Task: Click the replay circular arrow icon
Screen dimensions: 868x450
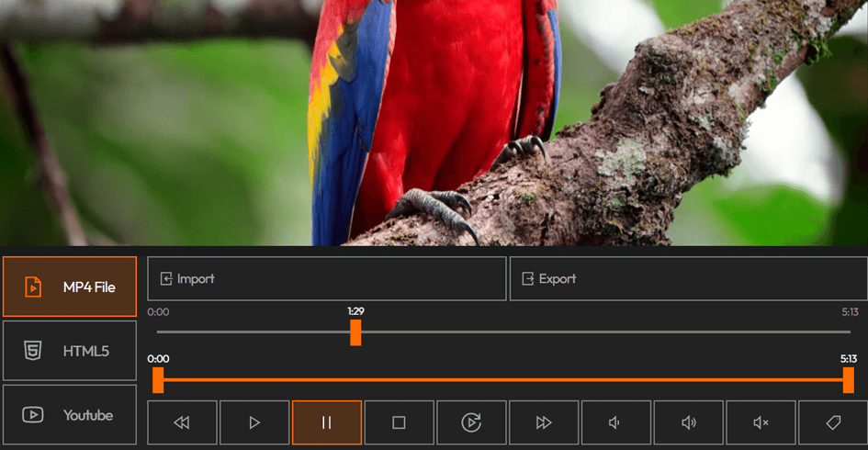Action: point(471,422)
